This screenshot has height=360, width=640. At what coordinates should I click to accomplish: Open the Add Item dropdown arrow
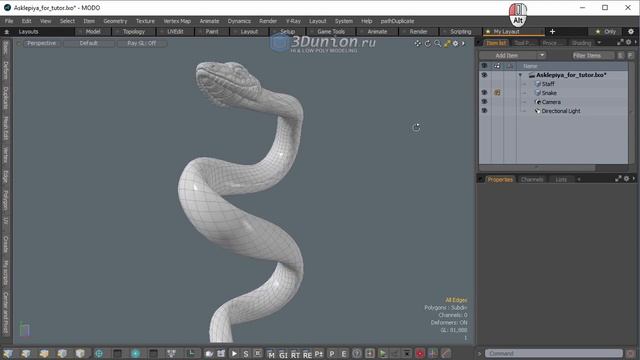click(x=542, y=56)
